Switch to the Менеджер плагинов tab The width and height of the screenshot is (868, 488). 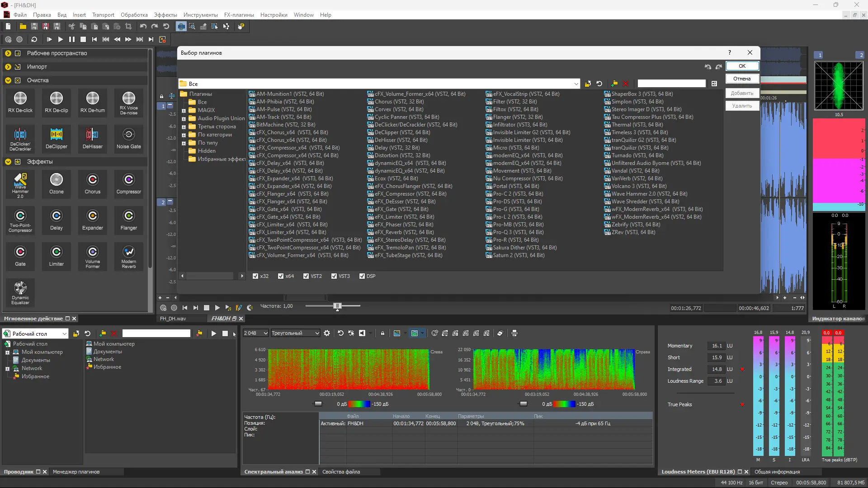[76, 472]
